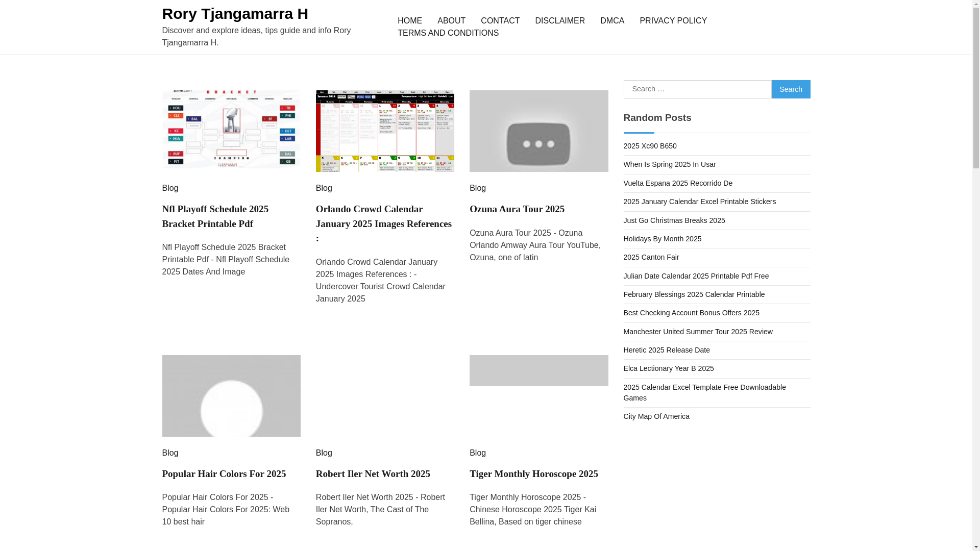Open Heretic 2025 Release Date link

pyautogui.click(x=667, y=350)
